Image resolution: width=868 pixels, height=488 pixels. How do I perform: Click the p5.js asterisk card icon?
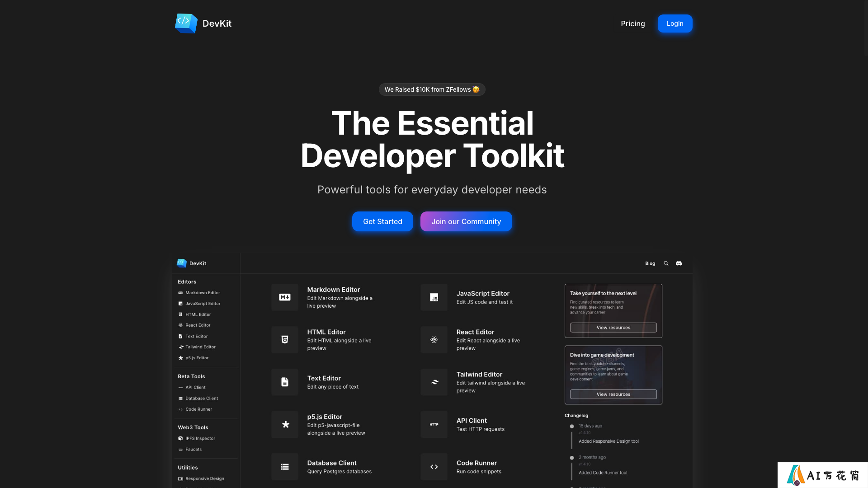pos(285,425)
